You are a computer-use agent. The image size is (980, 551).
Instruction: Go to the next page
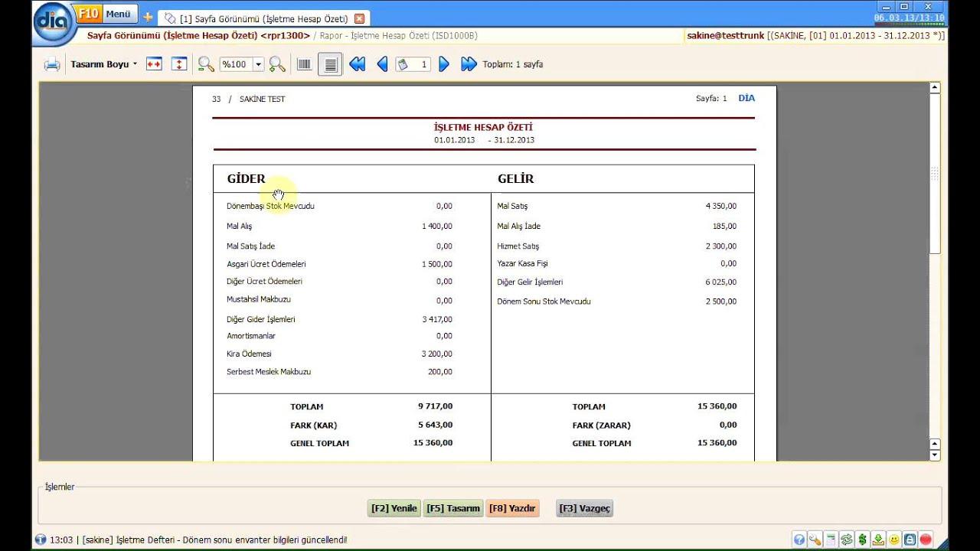coord(443,64)
